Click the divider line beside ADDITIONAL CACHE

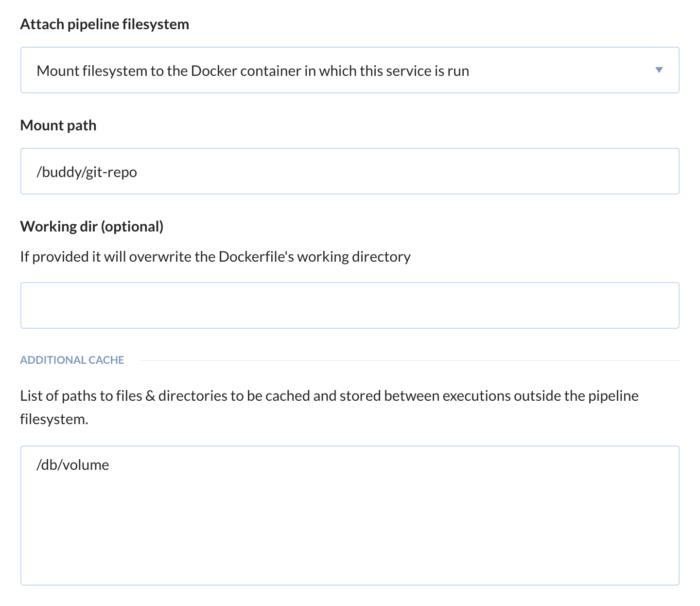[x=408, y=360]
